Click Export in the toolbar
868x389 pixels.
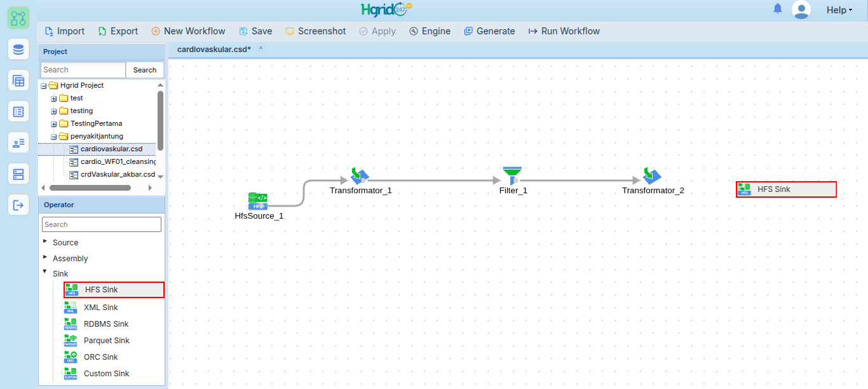(x=118, y=31)
